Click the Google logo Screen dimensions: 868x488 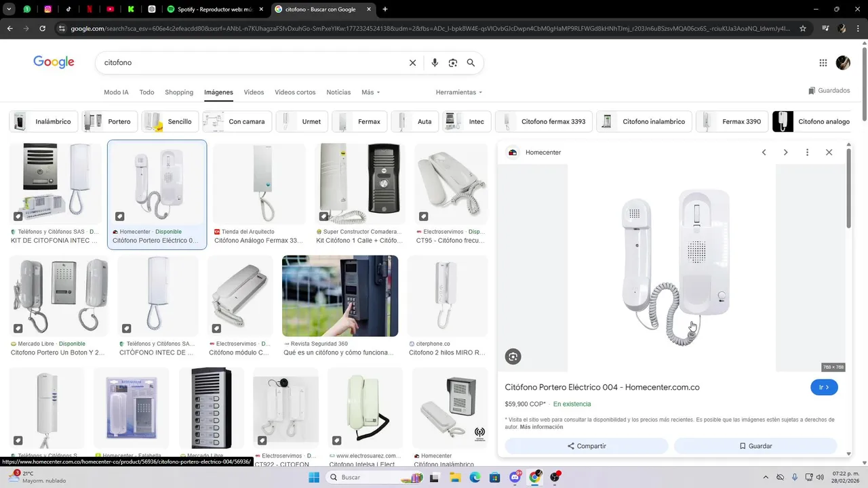(x=54, y=62)
